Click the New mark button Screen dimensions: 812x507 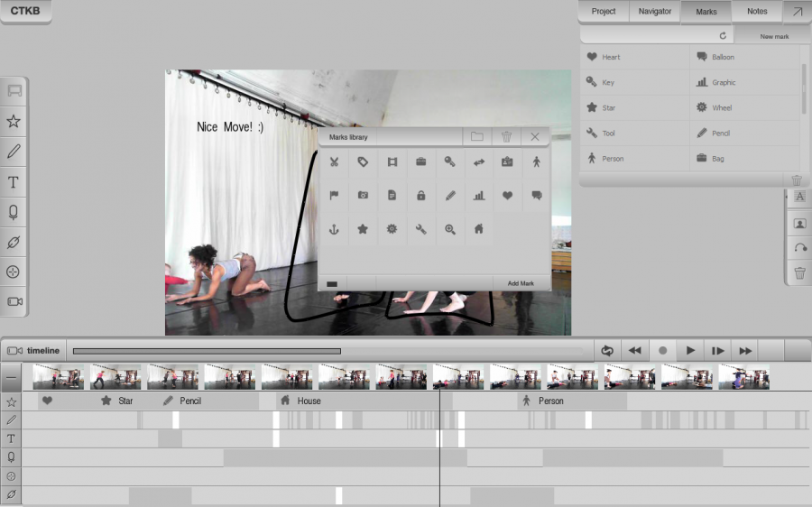pyautogui.click(x=774, y=36)
